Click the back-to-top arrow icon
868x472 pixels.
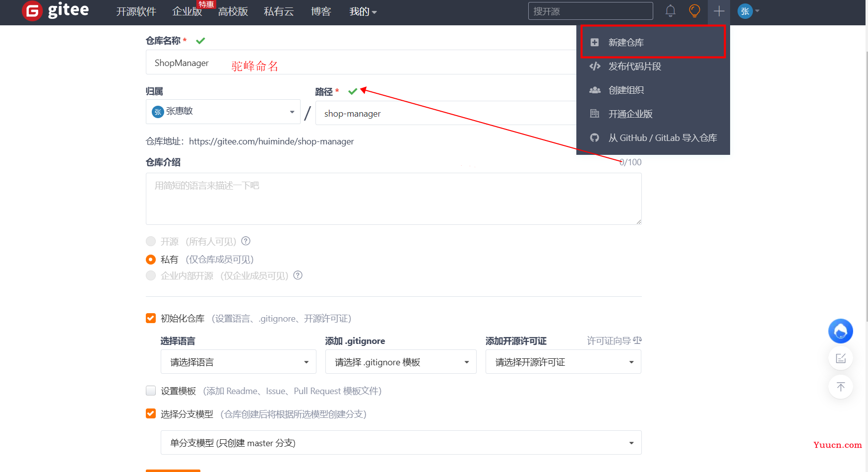click(x=840, y=387)
